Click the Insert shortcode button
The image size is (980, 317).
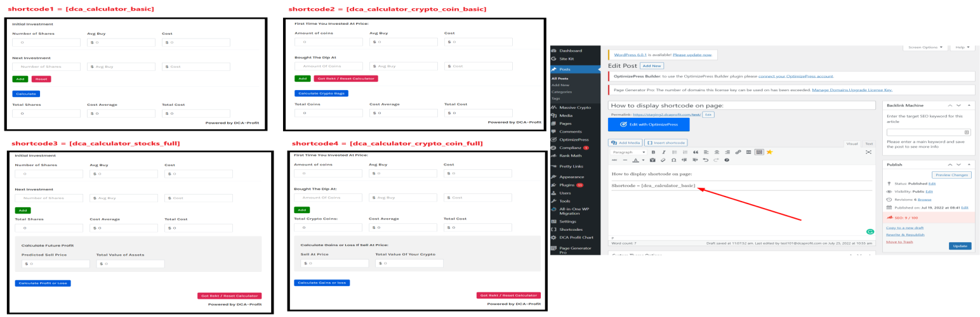click(x=666, y=143)
